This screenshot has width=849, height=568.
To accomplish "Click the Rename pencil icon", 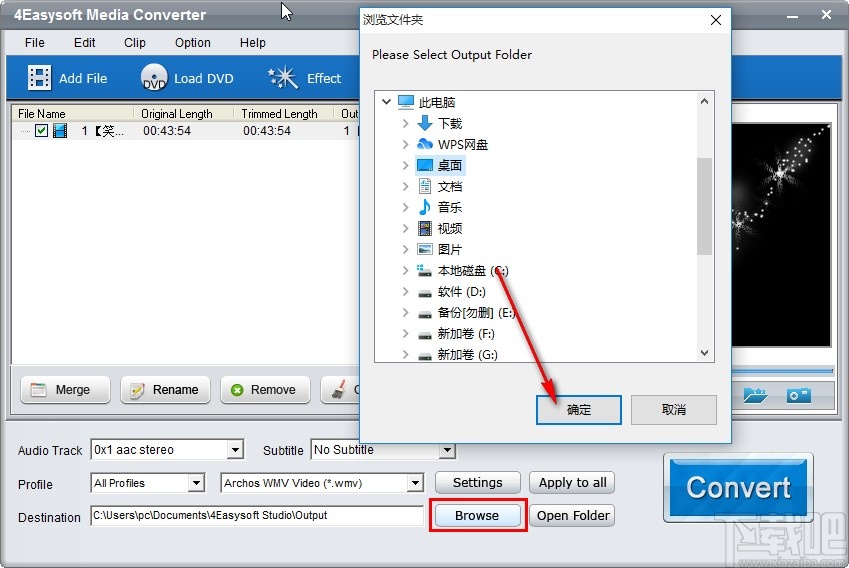I will pyautogui.click(x=138, y=390).
